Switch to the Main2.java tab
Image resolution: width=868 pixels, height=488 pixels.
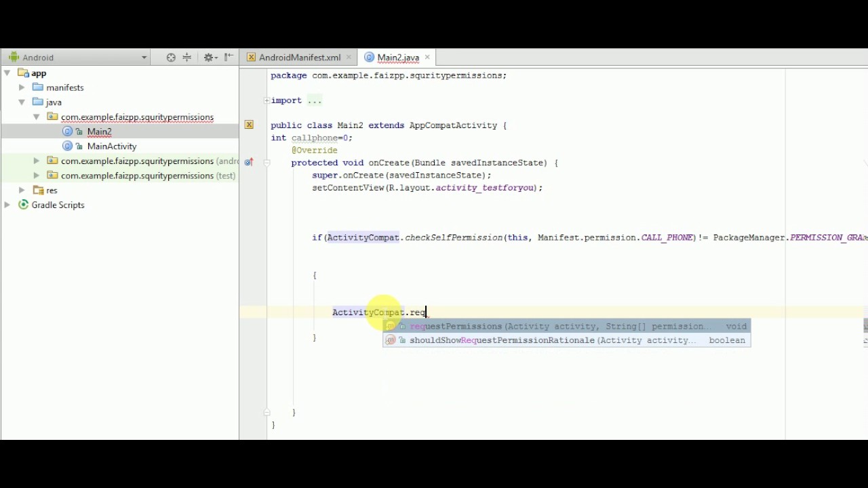point(398,58)
